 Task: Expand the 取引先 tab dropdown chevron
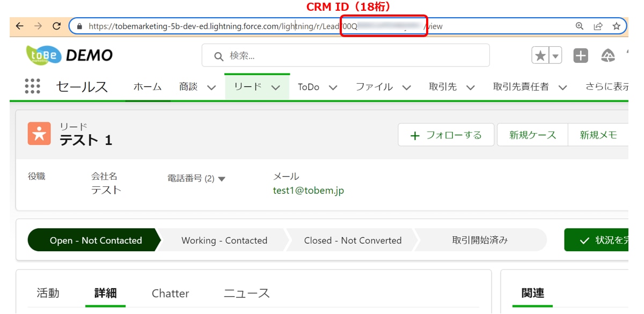(x=471, y=87)
